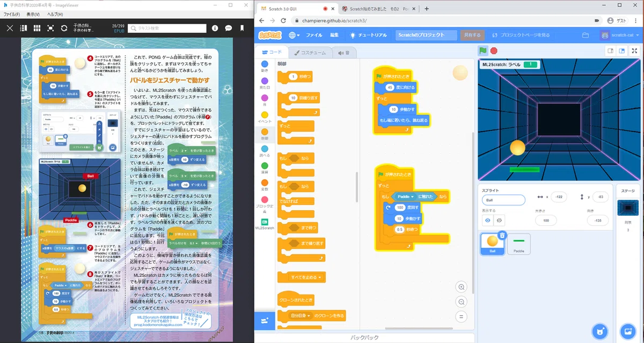The height and width of the screenshot is (343, 644).
Task: Select the イベント events category
Action: pyautogui.click(x=265, y=116)
